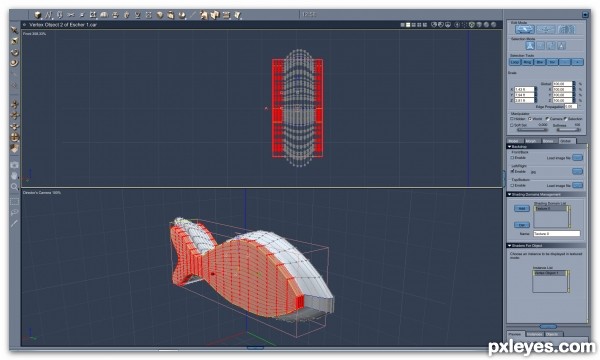Enable the Front/Back backdrop checkbox
The width and height of the screenshot is (600, 360).
click(512, 158)
